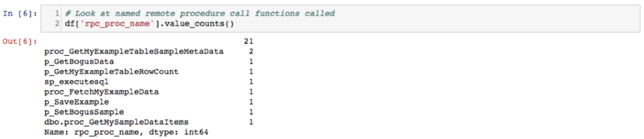The height and width of the screenshot is (139, 644).
Task: Click the dbo.proc_GetMySampleDataItems output row
Action: [149, 122]
